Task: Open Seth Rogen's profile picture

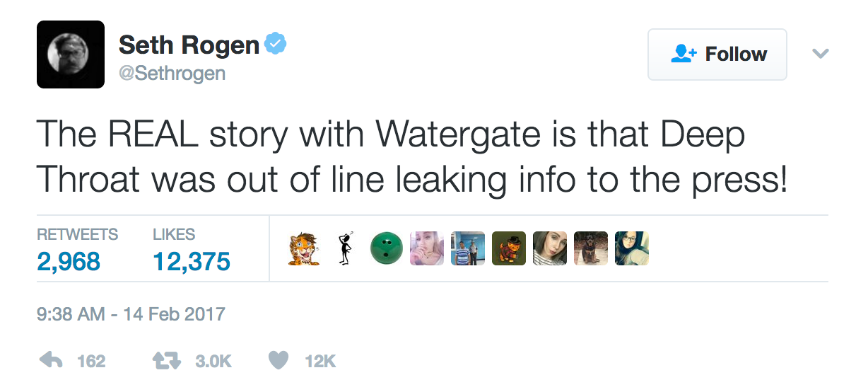Action: [x=71, y=54]
